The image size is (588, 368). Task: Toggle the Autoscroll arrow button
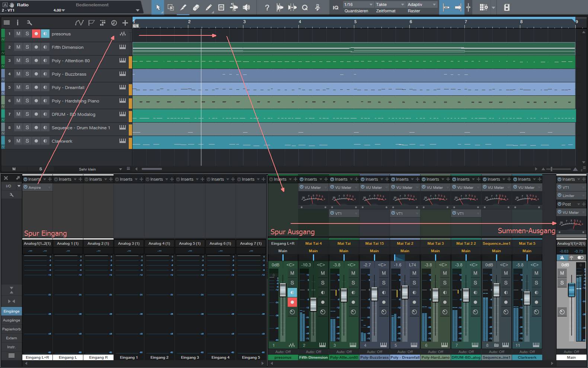click(x=458, y=7)
